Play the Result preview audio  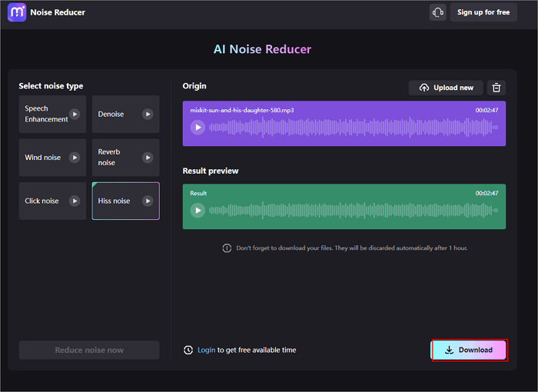[198, 211]
